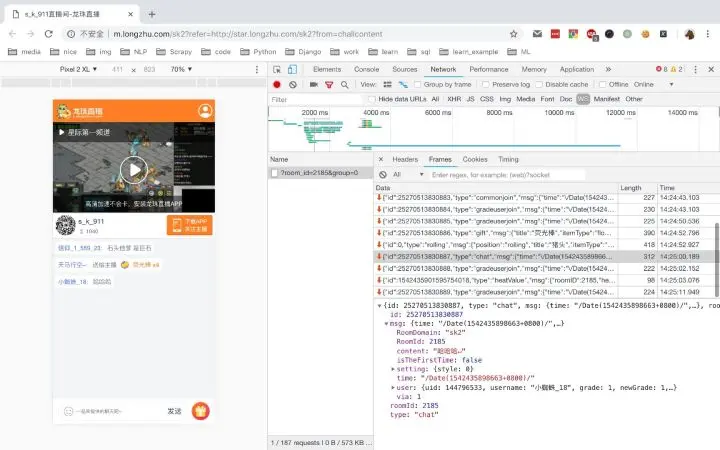This screenshot has height=450, width=720.
Task: Expand the user object node
Action: [x=393, y=388]
